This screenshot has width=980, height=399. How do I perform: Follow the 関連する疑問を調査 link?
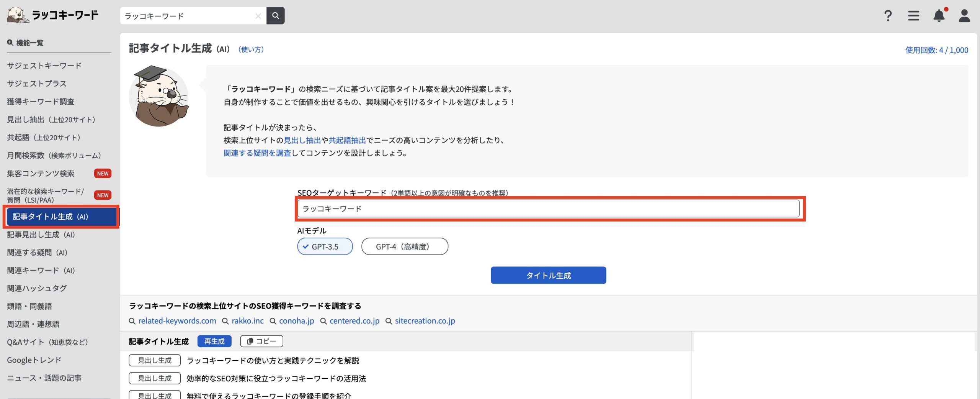[x=257, y=153]
